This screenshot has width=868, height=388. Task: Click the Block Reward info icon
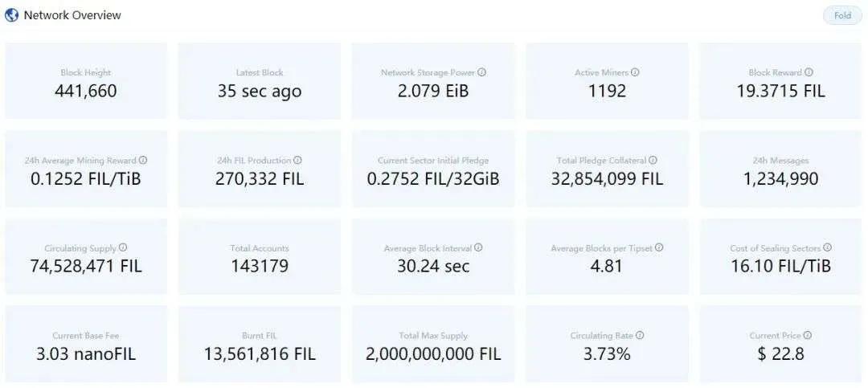809,72
